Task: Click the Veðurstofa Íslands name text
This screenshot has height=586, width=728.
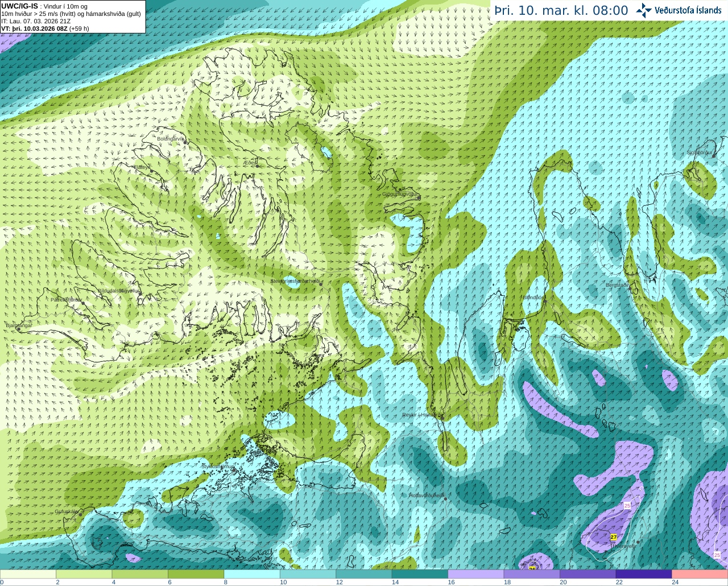Action: click(688, 10)
